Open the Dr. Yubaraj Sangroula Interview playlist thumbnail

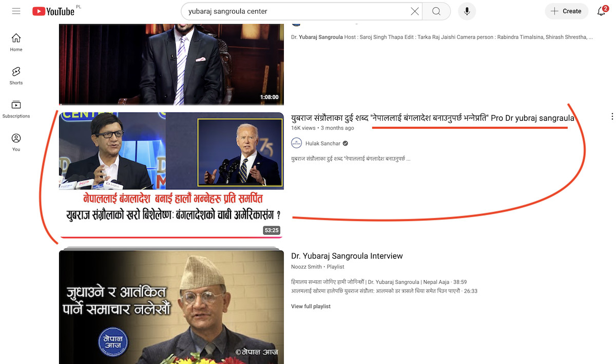click(x=171, y=306)
